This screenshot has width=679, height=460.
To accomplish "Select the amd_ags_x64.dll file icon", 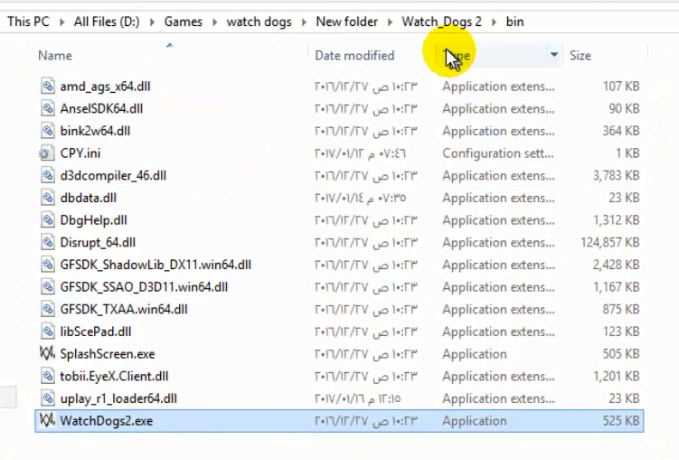I will click(x=48, y=86).
